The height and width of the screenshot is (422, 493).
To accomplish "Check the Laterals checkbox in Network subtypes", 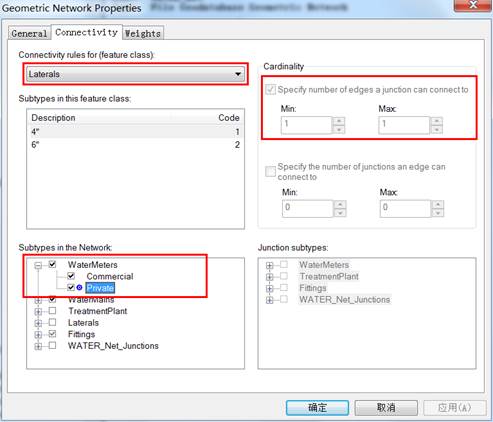I will (52, 322).
